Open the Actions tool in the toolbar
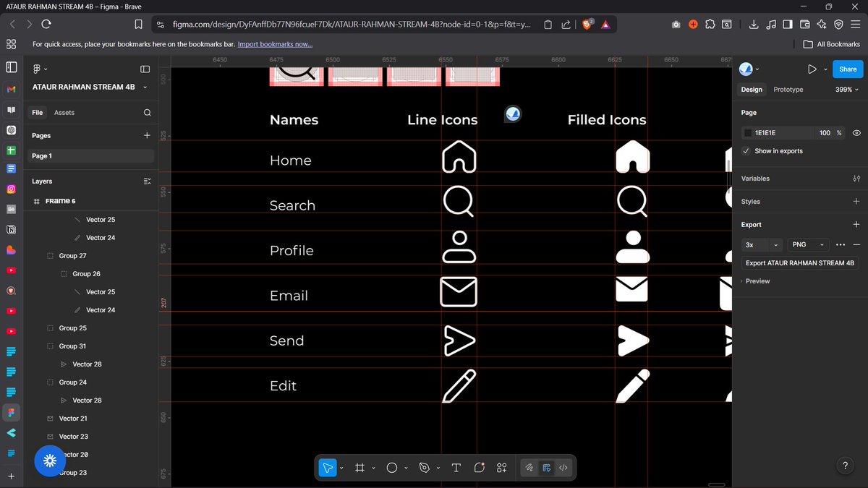The width and height of the screenshot is (868, 488). 501,468
